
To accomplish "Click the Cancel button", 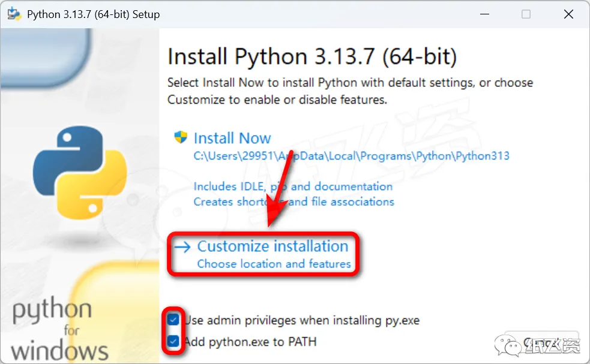I will click(541, 342).
